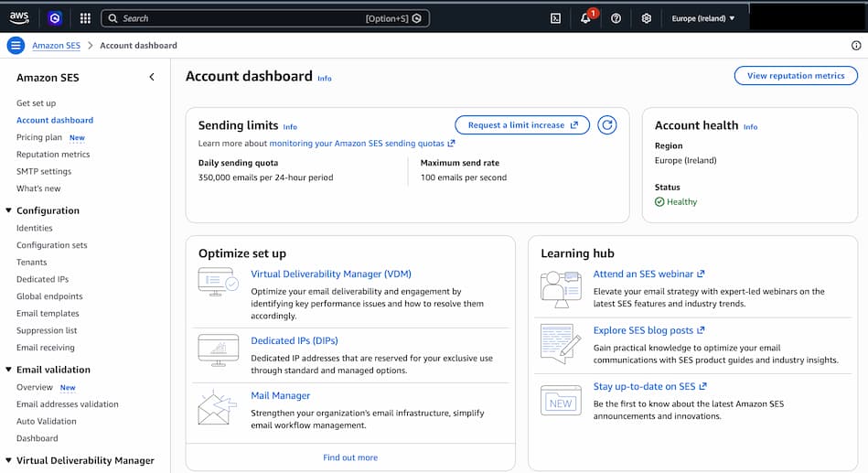Click the '350,000 emails per 24-hour period' value

coord(266,177)
